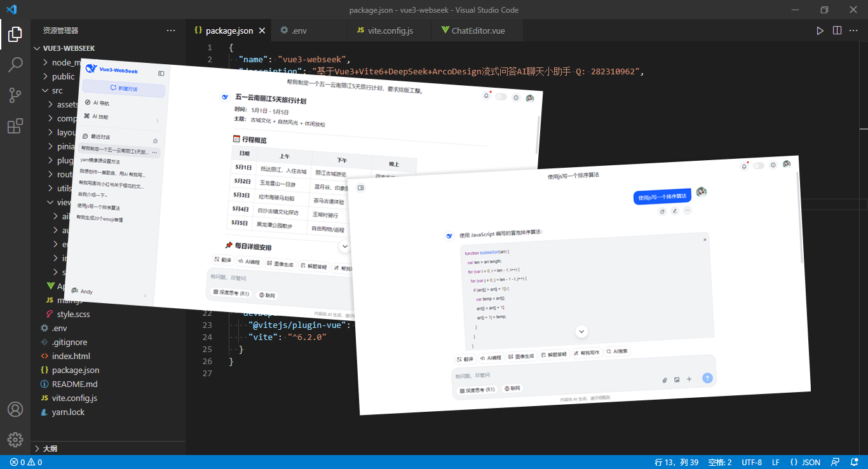Toggle 深度思考 (R1) in the travel plan chat input
The width and height of the screenshot is (868, 469).
[x=230, y=293]
